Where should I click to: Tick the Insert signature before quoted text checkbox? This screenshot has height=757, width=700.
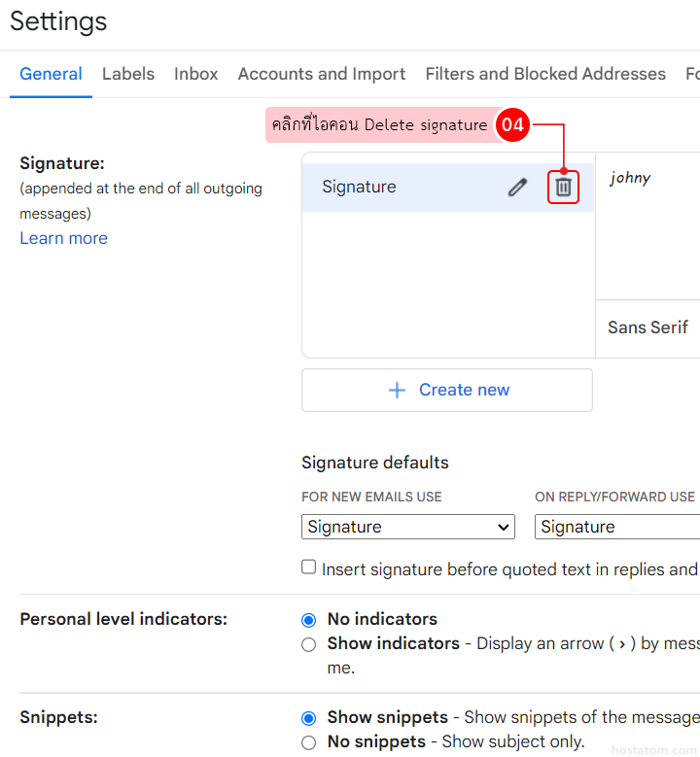coord(309,568)
